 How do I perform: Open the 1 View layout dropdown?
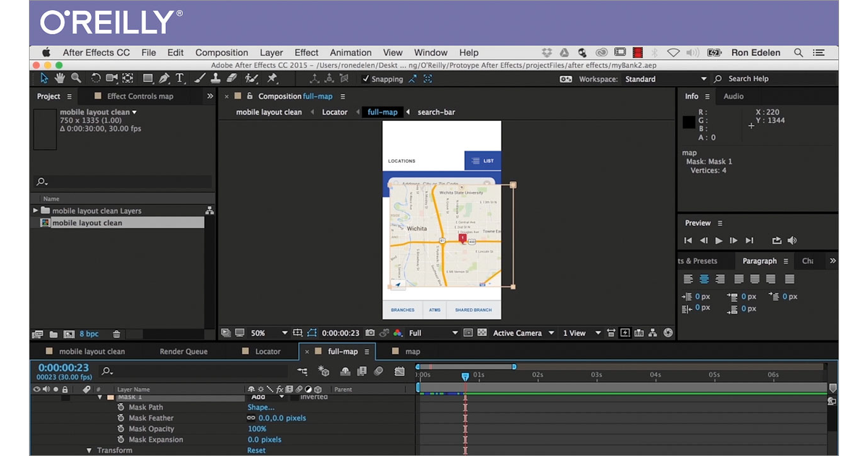point(582,333)
